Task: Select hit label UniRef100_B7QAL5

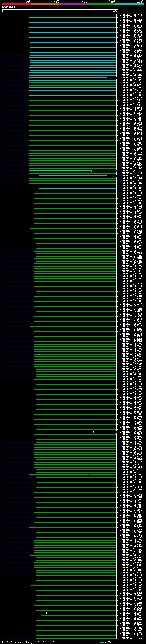Action: [x=131, y=434]
